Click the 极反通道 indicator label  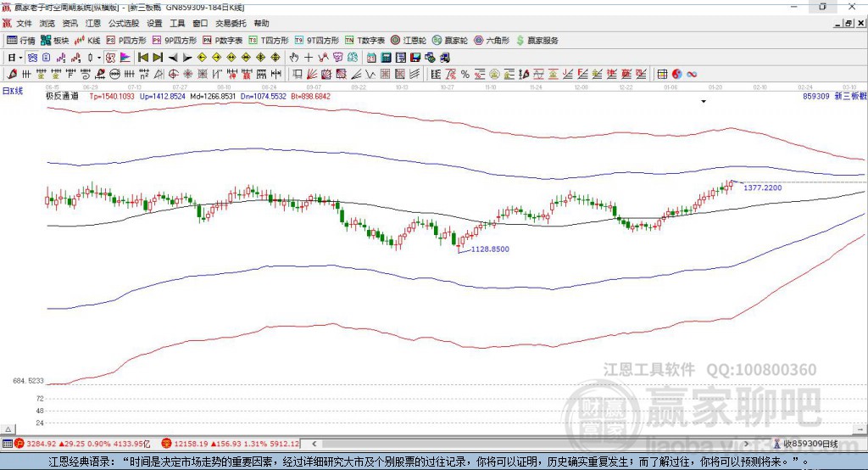[62, 97]
